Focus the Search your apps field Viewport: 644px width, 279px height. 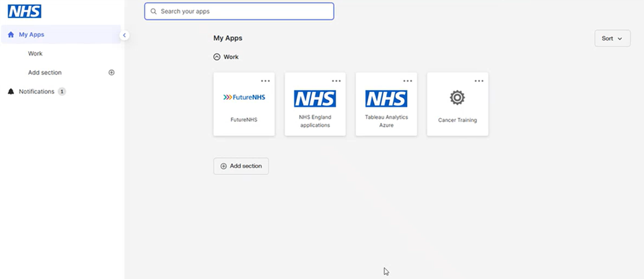click(x=239, y=11)
